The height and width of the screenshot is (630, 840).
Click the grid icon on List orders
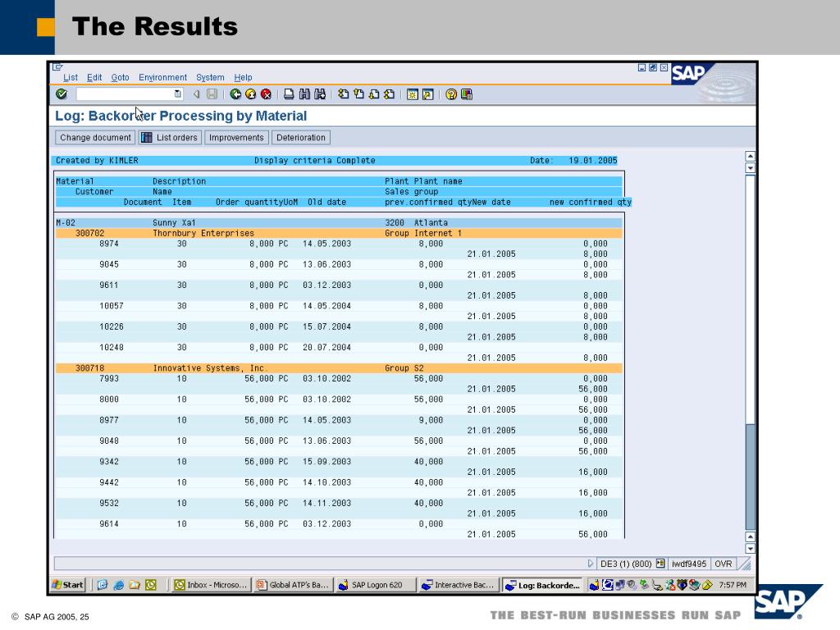click(147, 138)
